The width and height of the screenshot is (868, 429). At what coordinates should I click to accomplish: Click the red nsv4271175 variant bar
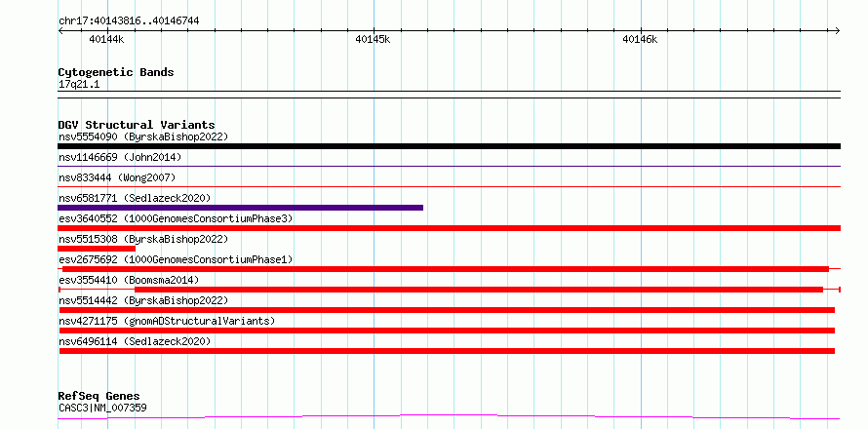click(447, 331)
